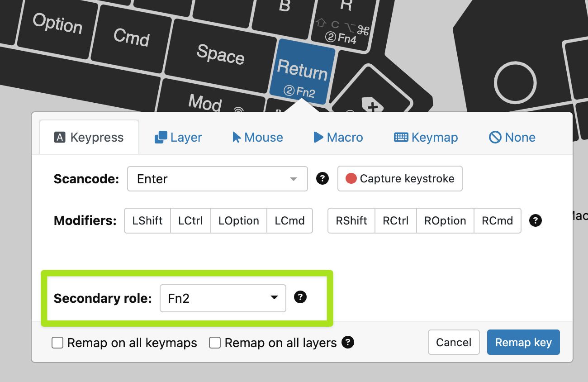Tick the Remap on all layers checkbox

215,343
